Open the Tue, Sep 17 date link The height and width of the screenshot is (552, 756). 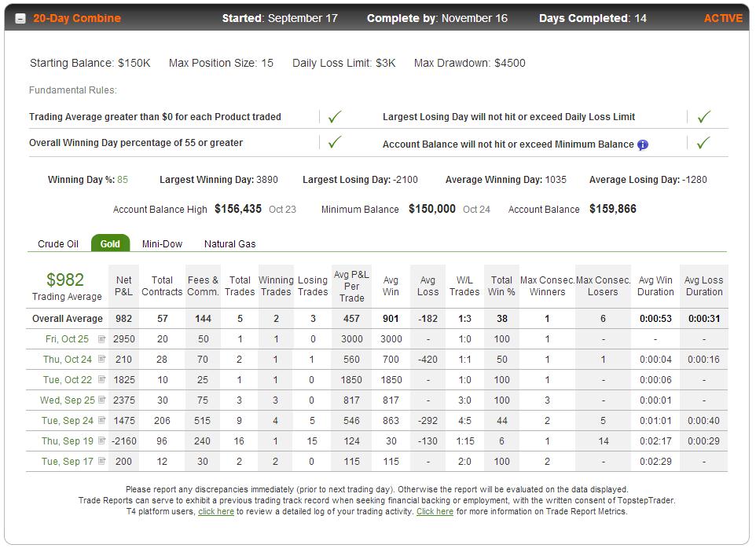click(67, 462)
